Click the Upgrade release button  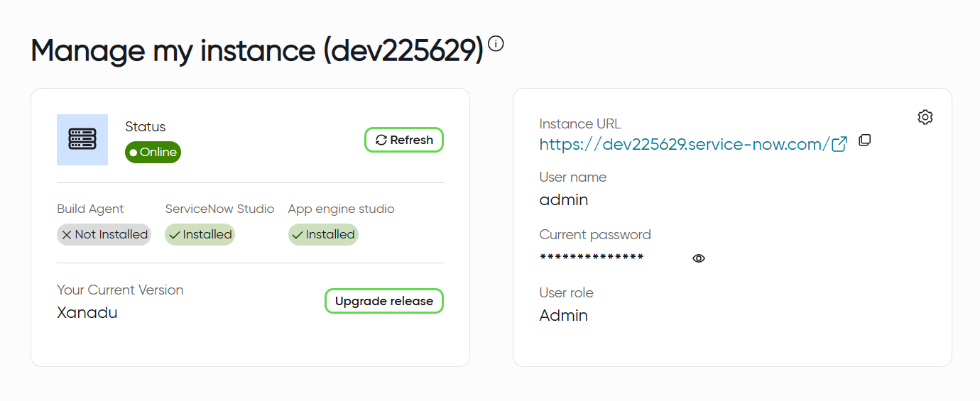[383, 301]
